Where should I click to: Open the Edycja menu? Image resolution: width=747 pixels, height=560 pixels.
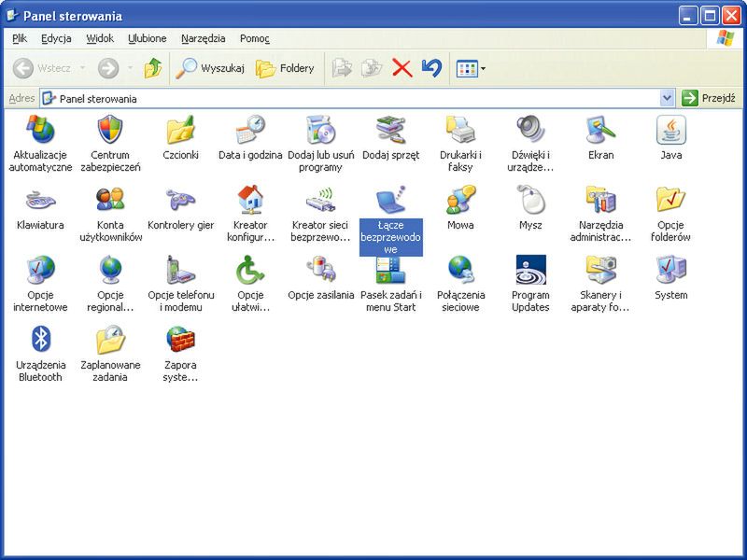56,38
